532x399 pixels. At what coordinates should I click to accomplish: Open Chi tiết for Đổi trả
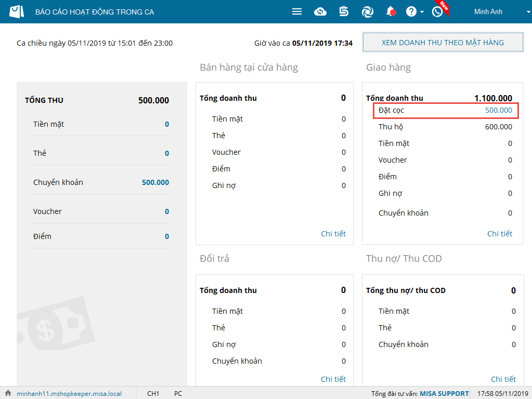click(x=333, y=379)
